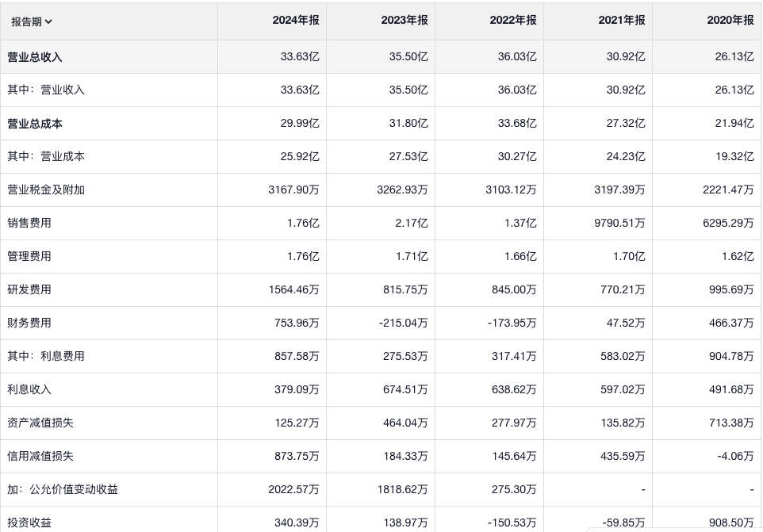This screenshot has height=532, width=763.
Task: Select the 投资收益 row label
Action: tap(29, 522)
